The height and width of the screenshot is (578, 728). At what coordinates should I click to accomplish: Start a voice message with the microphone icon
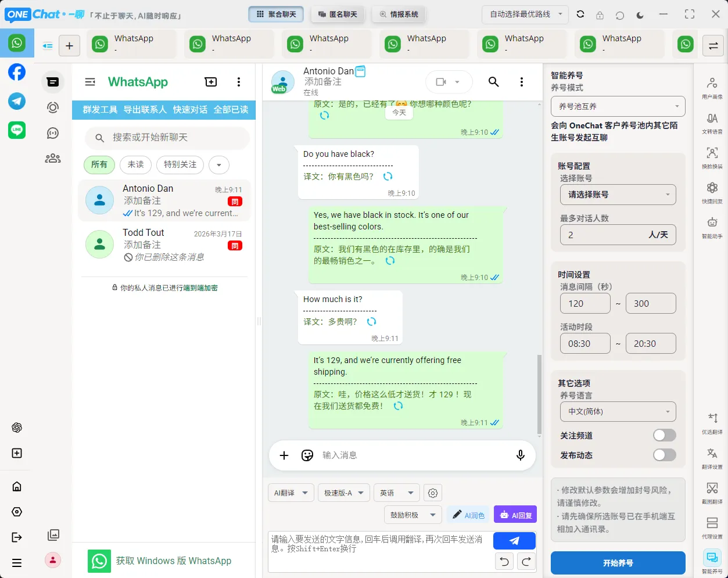pyautogui.click(x=520, y=455)
